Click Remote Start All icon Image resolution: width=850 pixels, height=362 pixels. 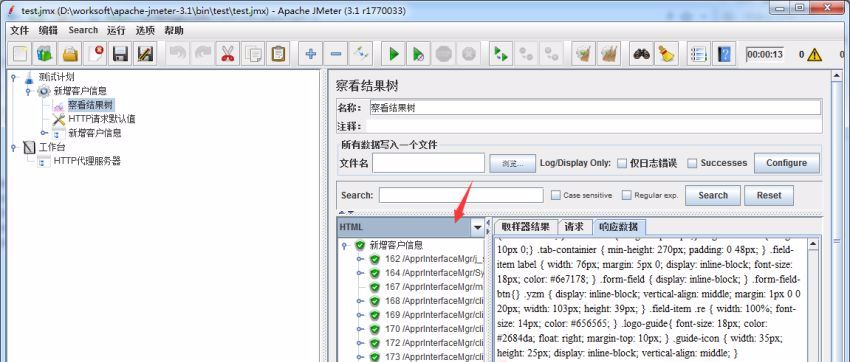point(501,54)
